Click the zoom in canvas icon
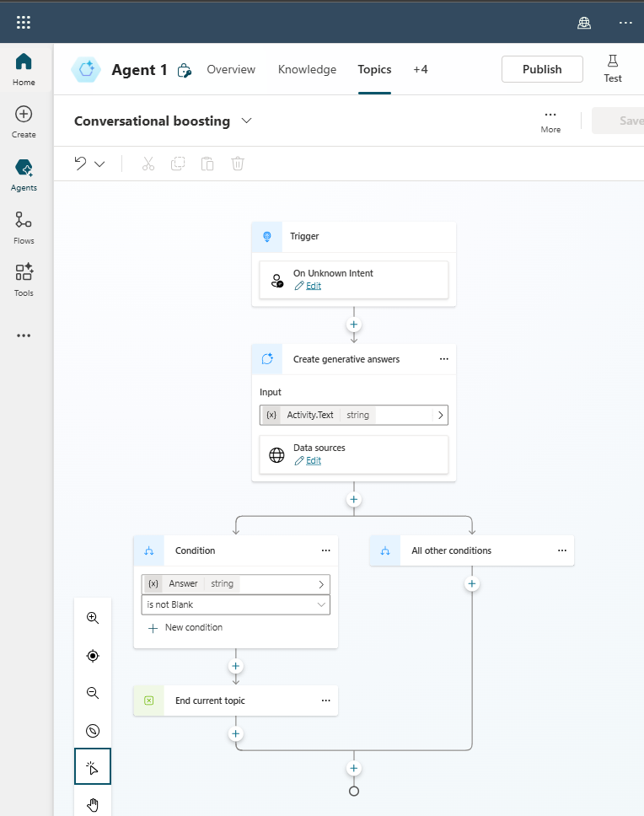644x816 pixels. point(93,618)
